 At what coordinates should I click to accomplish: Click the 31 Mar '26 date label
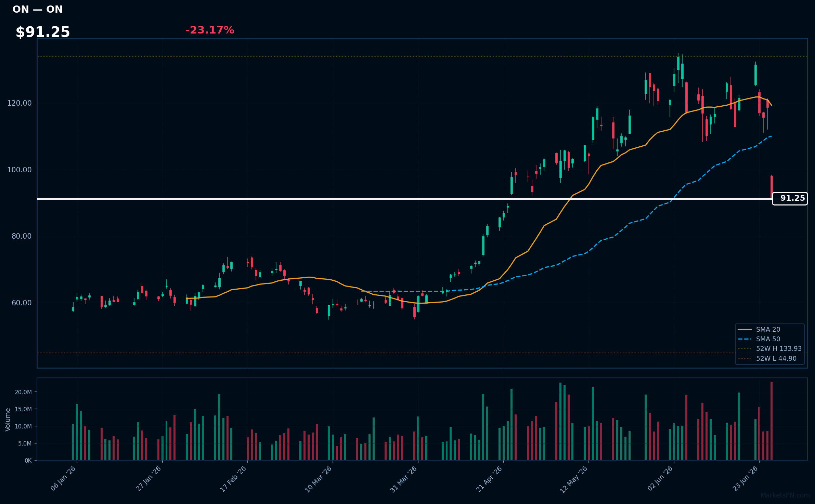pos(404,479)
